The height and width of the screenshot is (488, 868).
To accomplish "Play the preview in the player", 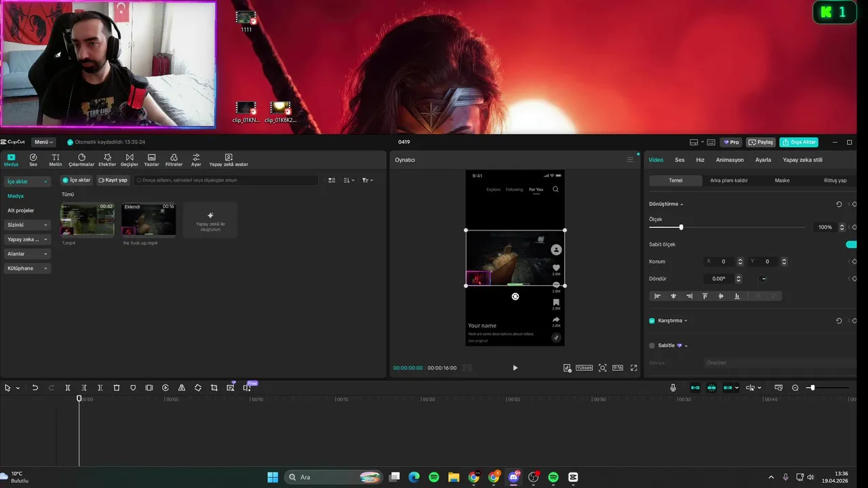I will [x=515, y=368].
